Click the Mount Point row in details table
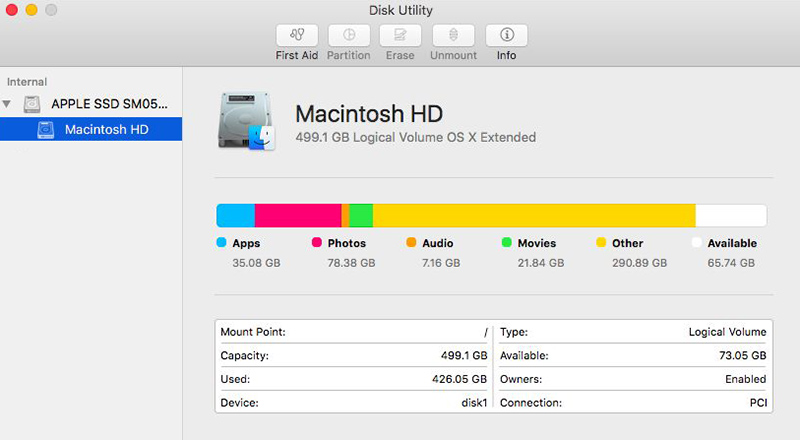The height and width of the screenshot is (440, 800). (354, 331)
